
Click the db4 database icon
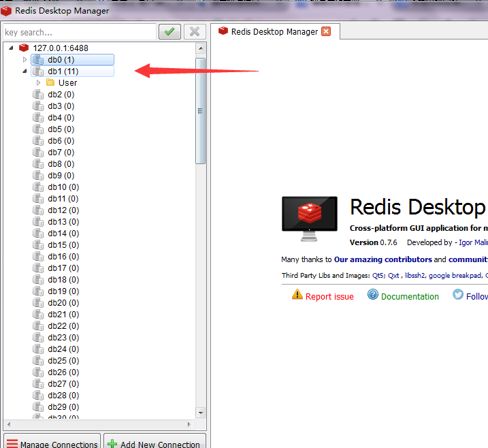[38, 118]
